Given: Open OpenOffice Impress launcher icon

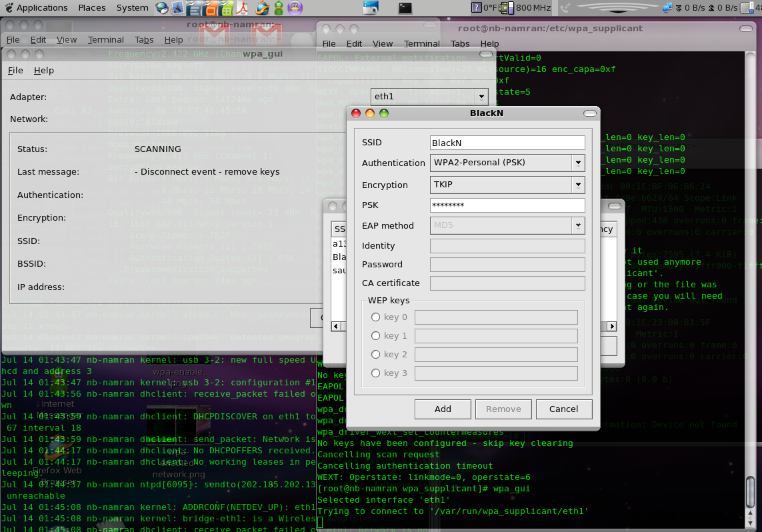Looking at the screenshot, I should [208, 8].
